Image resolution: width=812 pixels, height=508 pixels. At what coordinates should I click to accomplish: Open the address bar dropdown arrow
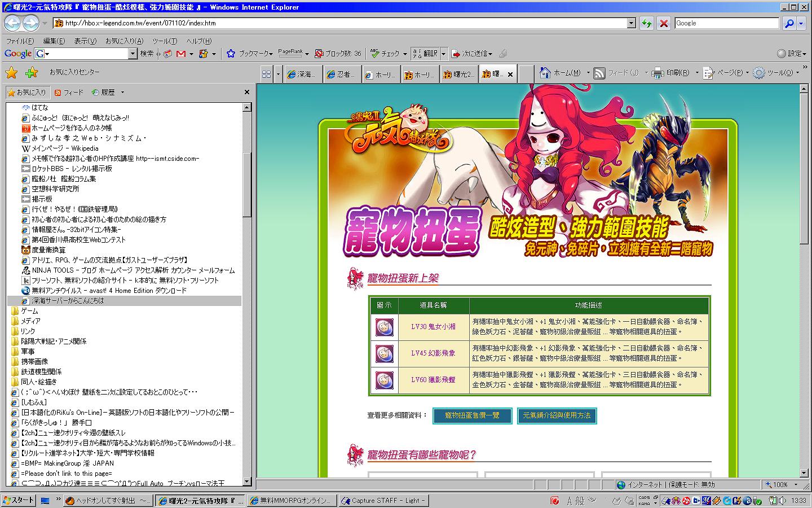632,23
